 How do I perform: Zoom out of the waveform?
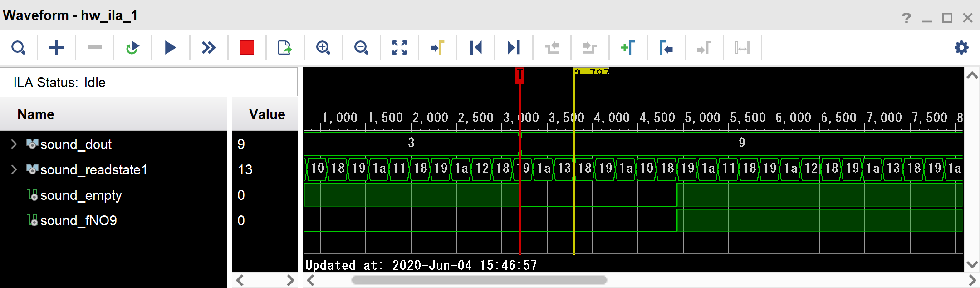click(x=361, y=47)
